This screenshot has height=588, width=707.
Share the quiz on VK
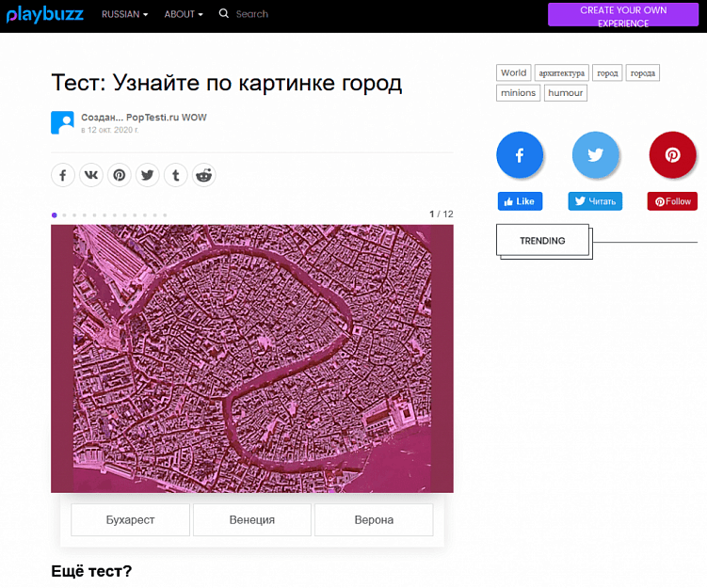point(90,175)
